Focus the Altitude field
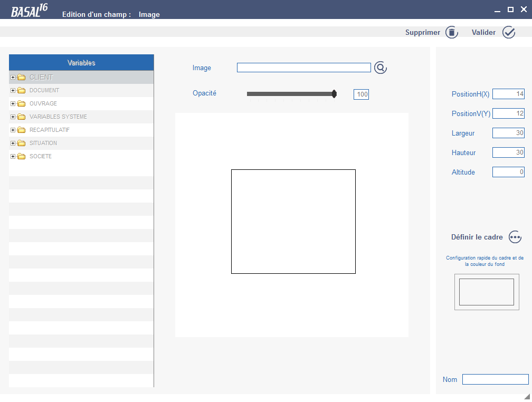 point(508,172)
